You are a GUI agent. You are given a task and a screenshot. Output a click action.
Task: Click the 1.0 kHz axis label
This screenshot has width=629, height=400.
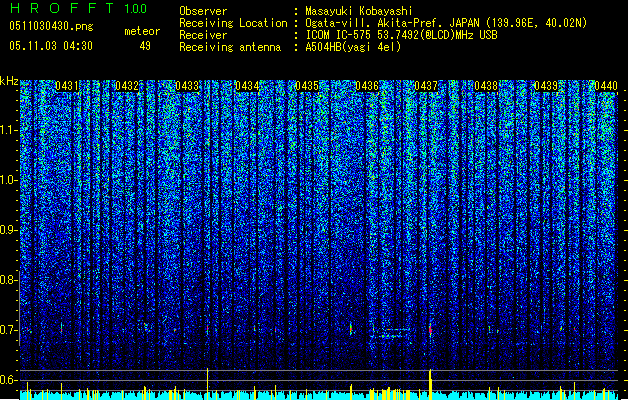[x=8, y=180]
